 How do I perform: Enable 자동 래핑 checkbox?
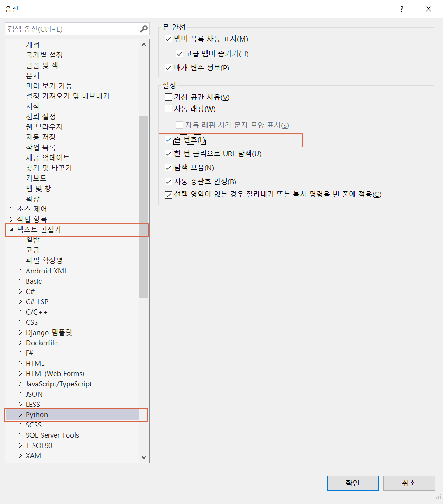[168, 109]
